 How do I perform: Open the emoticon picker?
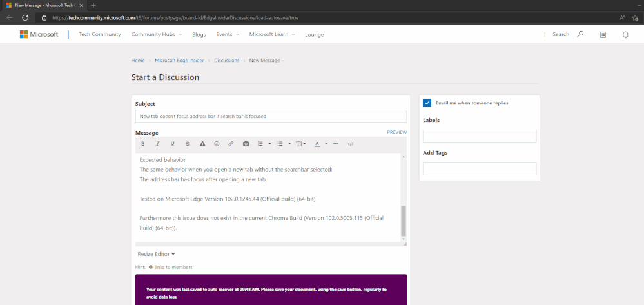[217, 144]
